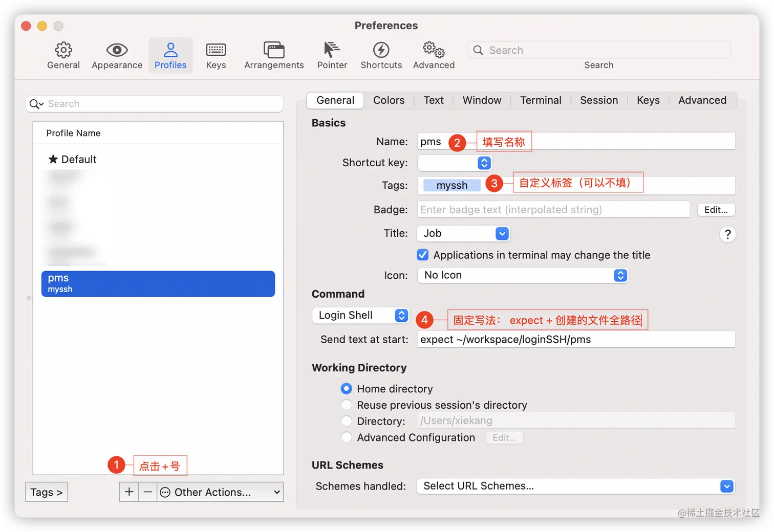Image resolution: width=774 pixels, height=532 pixels.
Task: Click the Advanced Configuration Edit... button
Action: coord(504,438)
